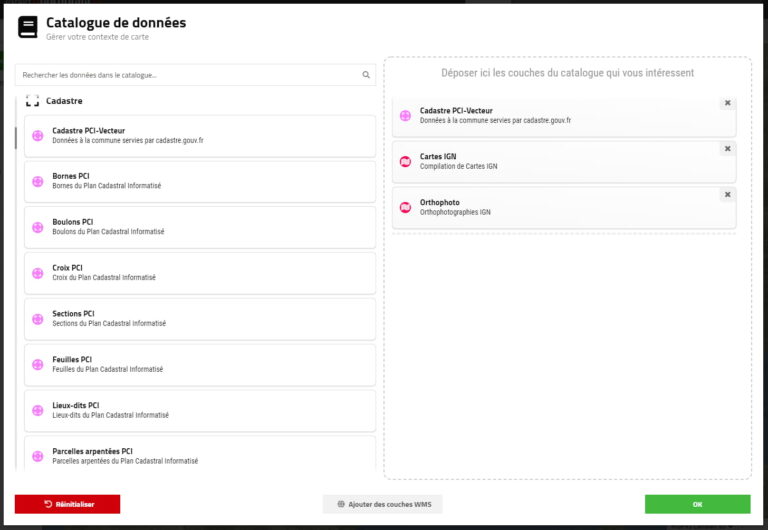Click the Bornes PCI globe icon

[x=38, y=182]
